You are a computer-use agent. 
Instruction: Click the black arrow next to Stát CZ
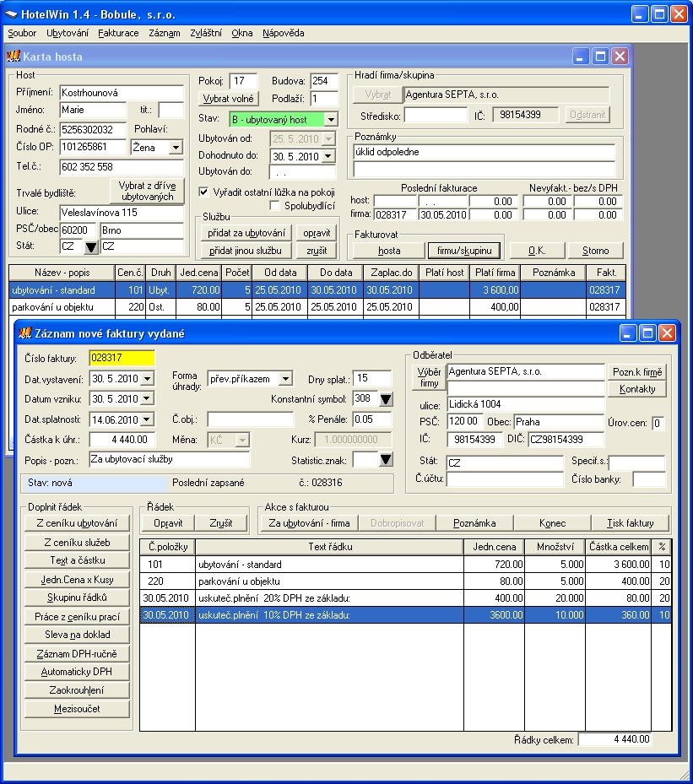point(91,247)
